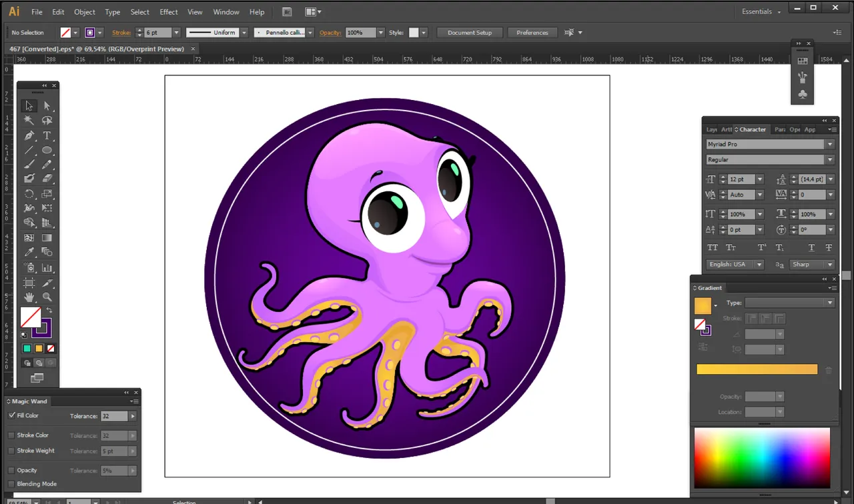This screenshot has height=504, width=854.
Task: Activate the Type tool
Action: tap(47, 135)
